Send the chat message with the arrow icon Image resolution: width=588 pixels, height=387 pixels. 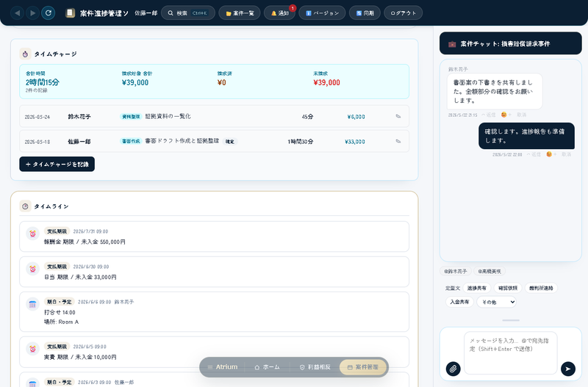pyautogui.click(x=567, y=369)
